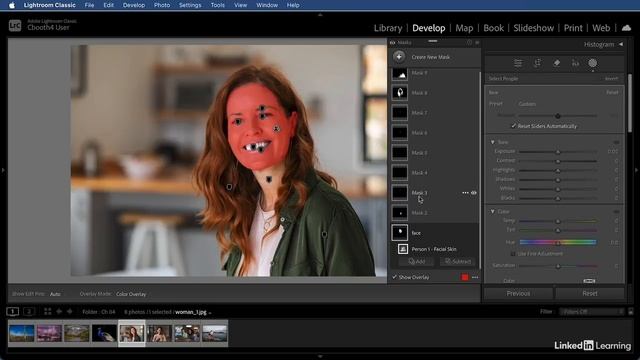Select the circular Masking tool icon
This screenshot has height=360, width=640.
593,63
